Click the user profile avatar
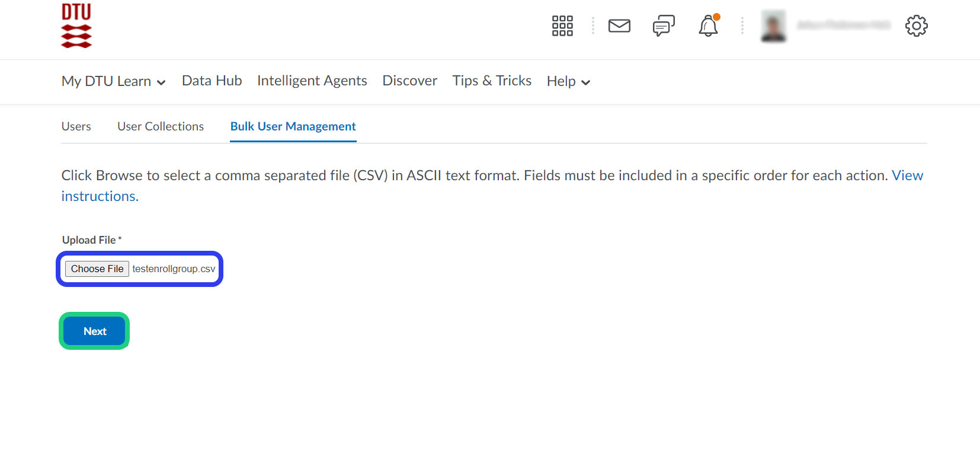This screenshot has width=980, height=450. coord(773,26)
